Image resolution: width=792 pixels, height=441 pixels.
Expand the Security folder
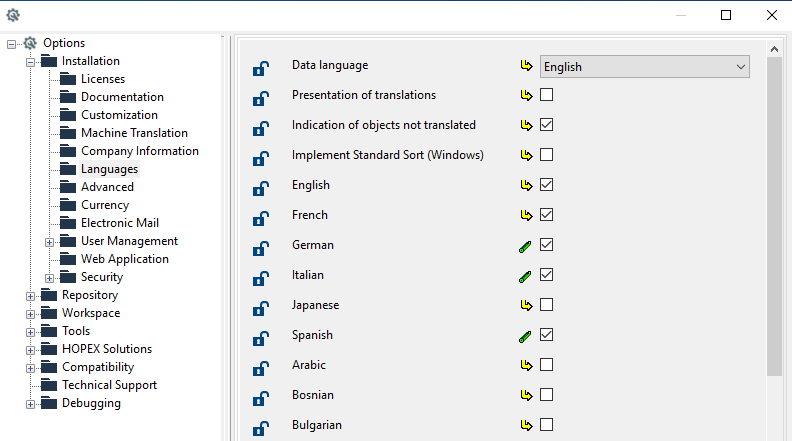50,278
